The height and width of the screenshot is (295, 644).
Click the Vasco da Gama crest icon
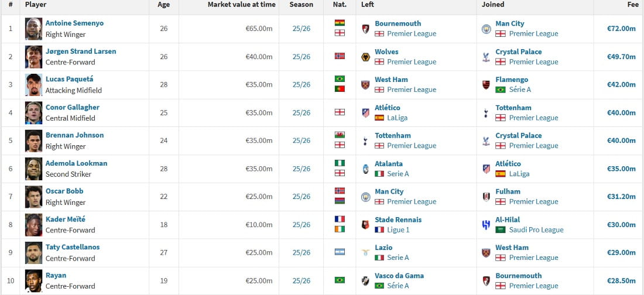[365, 281]
